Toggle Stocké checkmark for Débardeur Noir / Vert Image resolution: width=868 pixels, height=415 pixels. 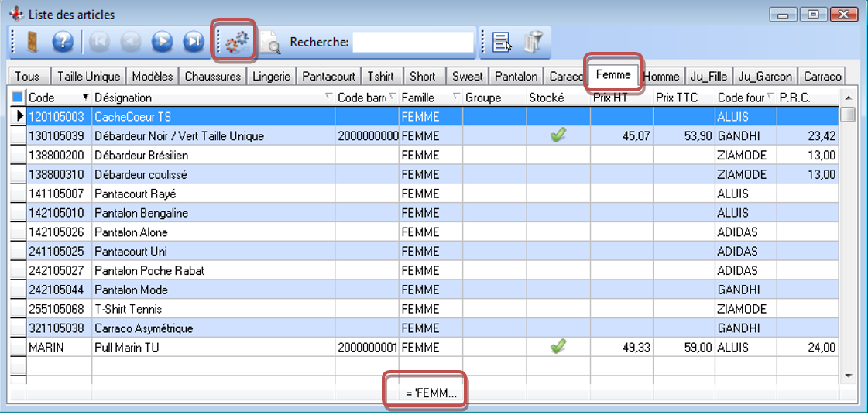pos(558,135)
